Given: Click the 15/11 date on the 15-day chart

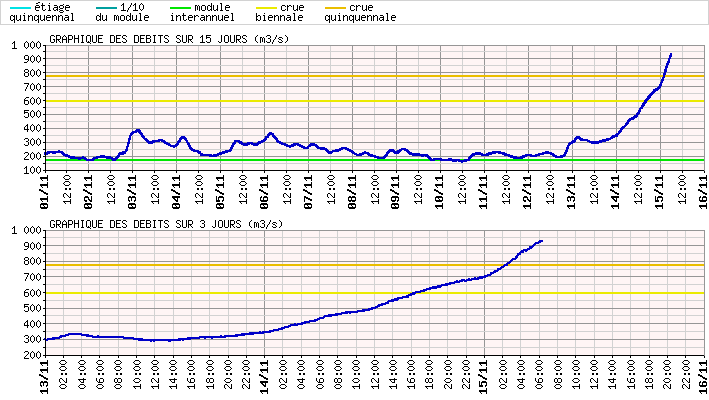Looking at the screenshot, I should click(660, 193).
